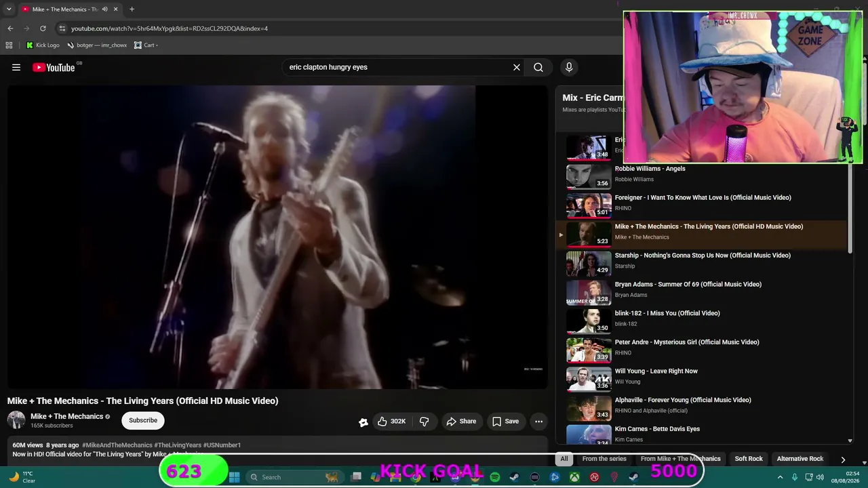Open the #USNumber1 hashtag
Viewport: 868px width, 488px height.
click(222, 445)
